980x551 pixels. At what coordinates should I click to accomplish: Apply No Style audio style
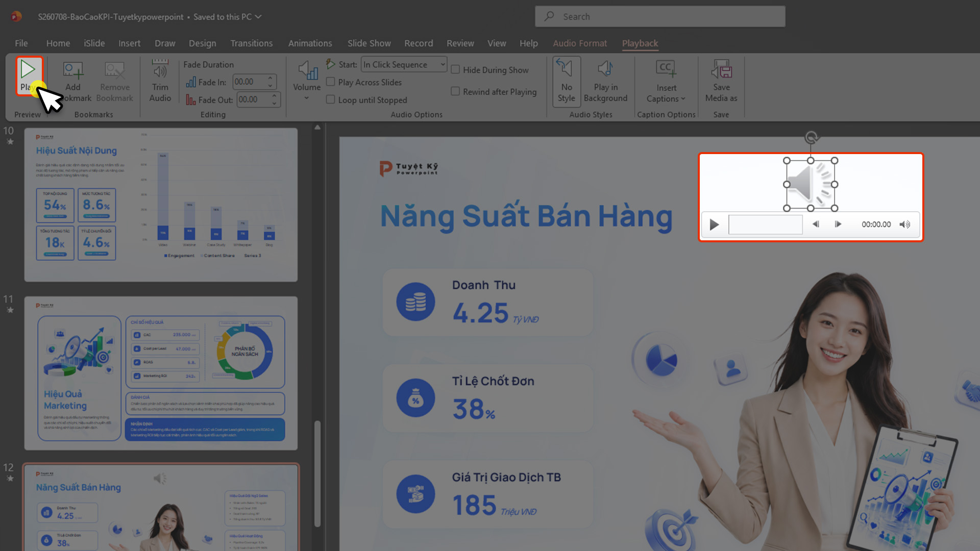567,82
